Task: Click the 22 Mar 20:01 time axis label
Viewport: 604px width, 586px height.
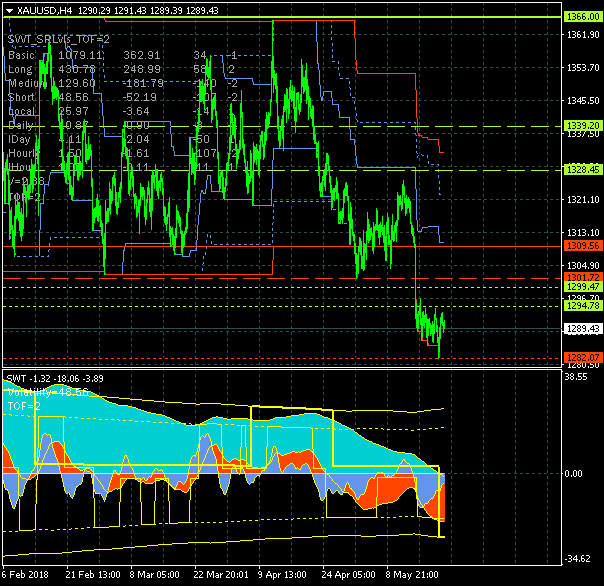Action: [x=221, y=575]
